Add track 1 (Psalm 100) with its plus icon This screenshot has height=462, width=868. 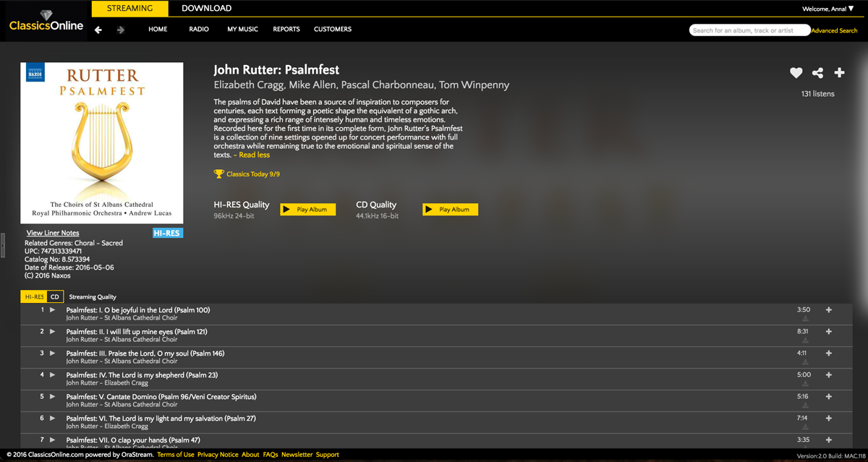pyautogui.click(x=829, y=310)
